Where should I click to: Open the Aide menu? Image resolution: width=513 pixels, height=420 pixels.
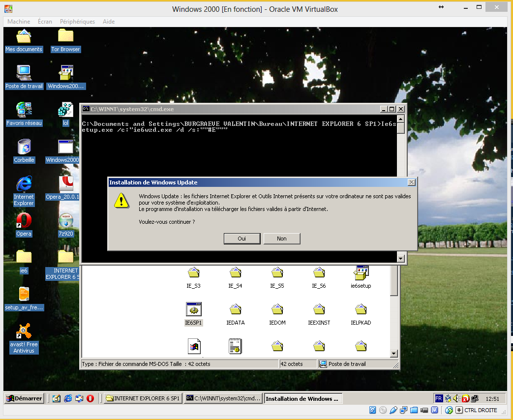109,22
